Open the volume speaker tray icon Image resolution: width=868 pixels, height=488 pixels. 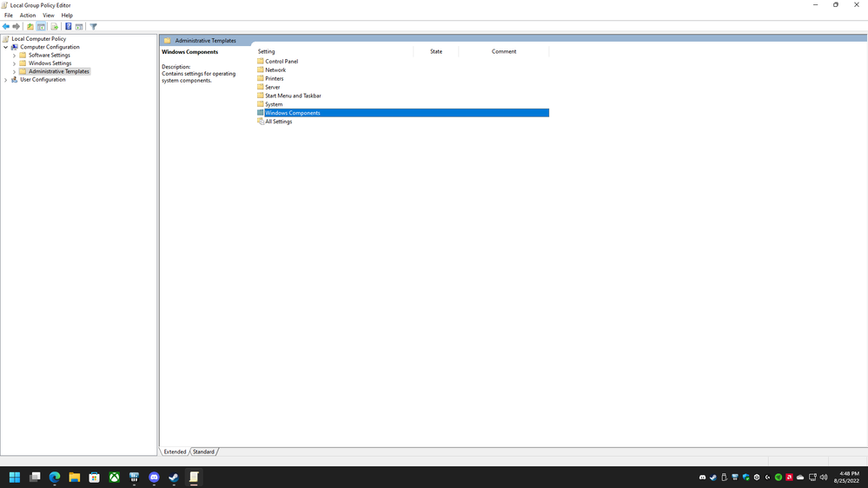(x=824, y=478)
